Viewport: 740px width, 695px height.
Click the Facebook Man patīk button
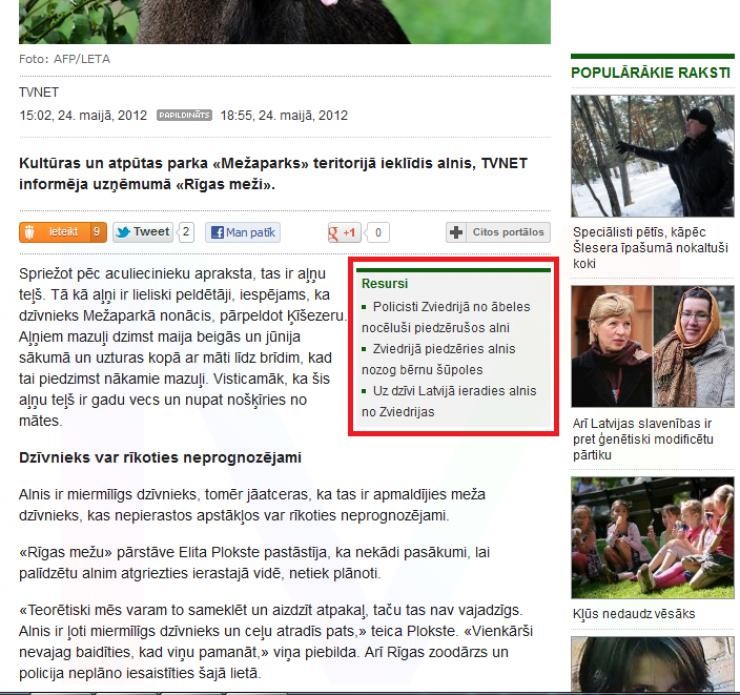point(243,233)
